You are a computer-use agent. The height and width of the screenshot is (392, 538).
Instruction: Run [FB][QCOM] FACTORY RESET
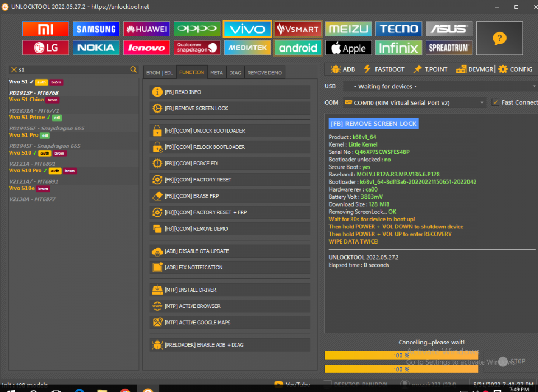point(230,180)
